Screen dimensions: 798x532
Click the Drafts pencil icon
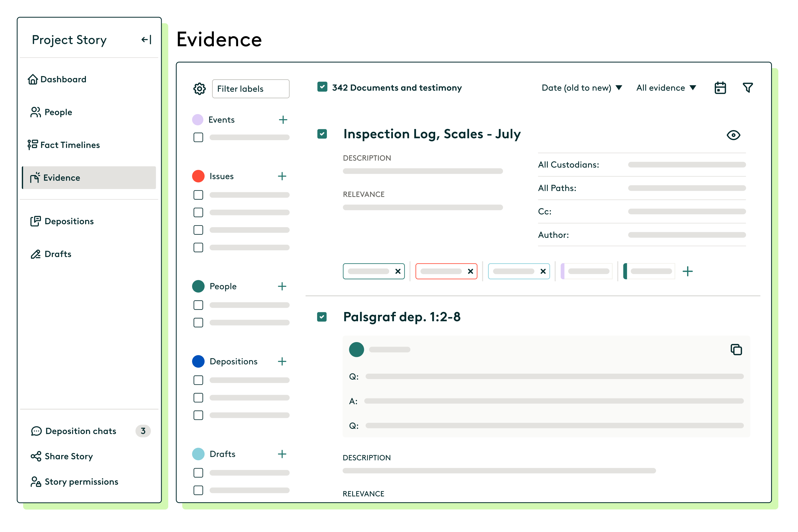35,254
